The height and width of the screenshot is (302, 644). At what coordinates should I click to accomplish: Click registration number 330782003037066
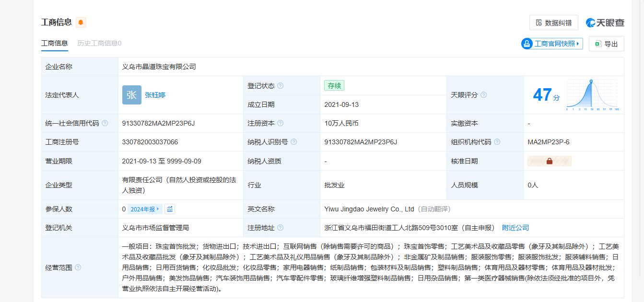pos(150,142)
